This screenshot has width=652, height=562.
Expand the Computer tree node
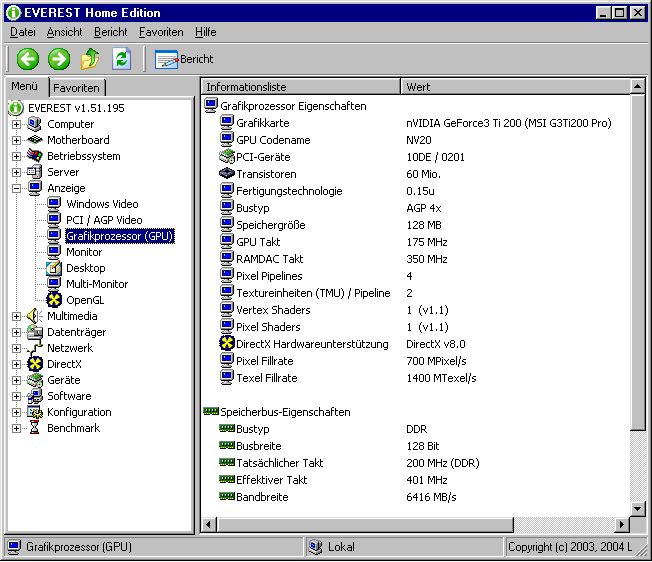pos(16,124)
